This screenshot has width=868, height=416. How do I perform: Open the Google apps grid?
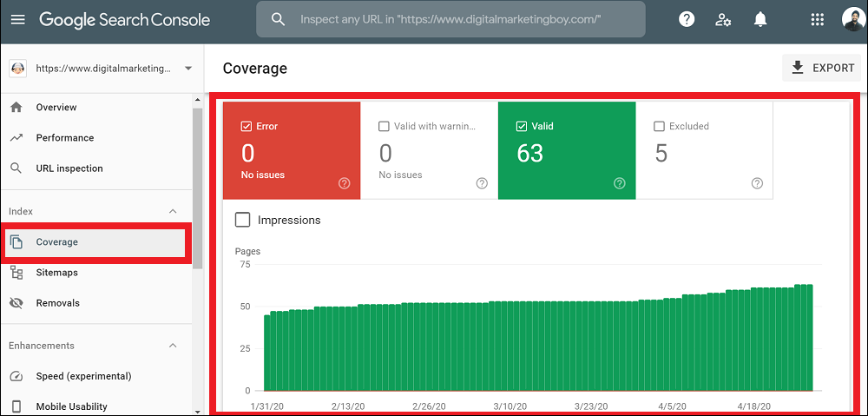coord(817,20)
